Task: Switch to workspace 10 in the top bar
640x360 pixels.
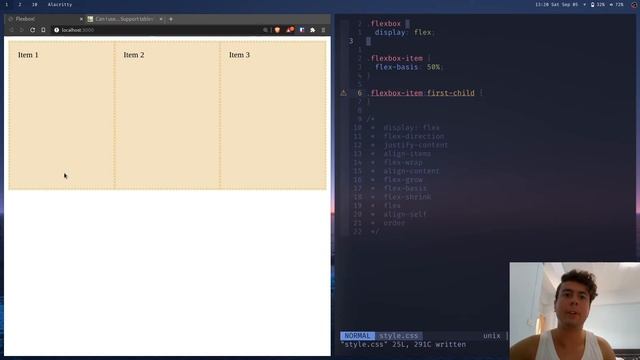Action: tap(35, 4)
